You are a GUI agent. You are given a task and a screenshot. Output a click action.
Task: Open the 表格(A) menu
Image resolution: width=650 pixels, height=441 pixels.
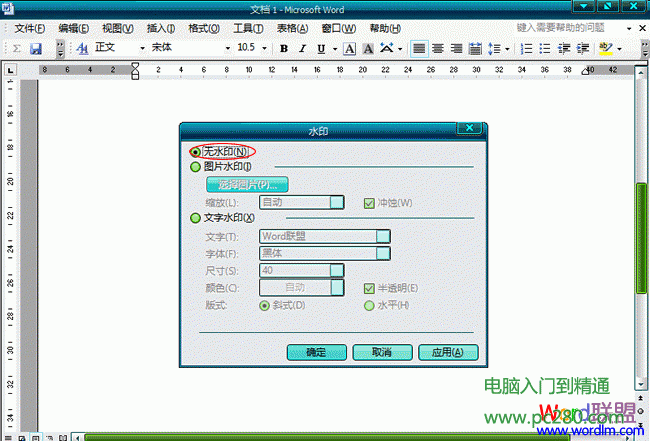click(x=293, y=28)
